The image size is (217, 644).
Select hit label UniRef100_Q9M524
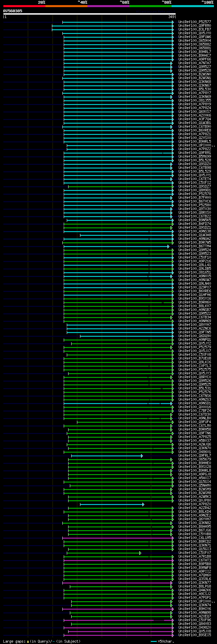195,250
